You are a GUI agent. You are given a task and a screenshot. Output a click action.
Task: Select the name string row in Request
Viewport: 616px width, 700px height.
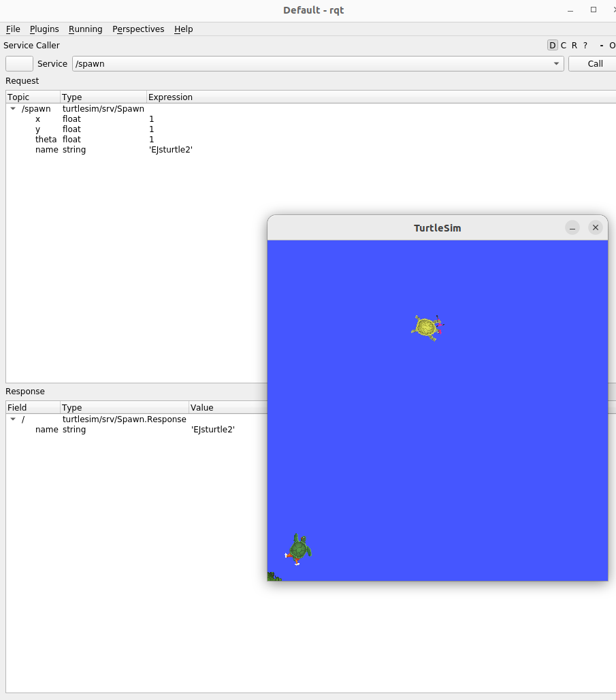pyautogui.click(x=310, y=150)
